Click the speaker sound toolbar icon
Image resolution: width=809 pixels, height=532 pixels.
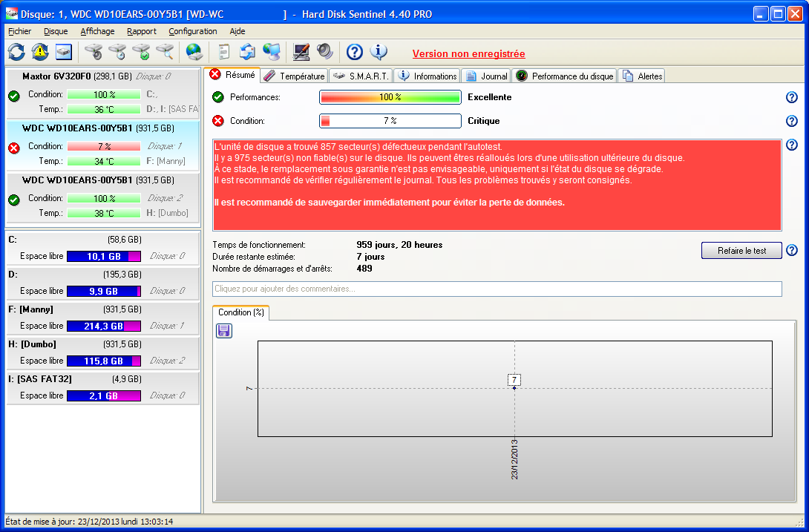coord(325,52)
